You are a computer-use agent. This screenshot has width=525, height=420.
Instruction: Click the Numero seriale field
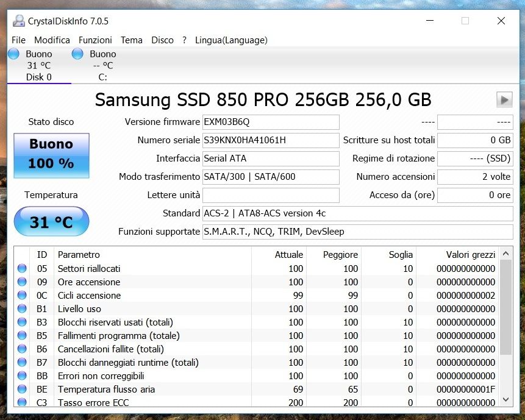[x=271, y=140]
